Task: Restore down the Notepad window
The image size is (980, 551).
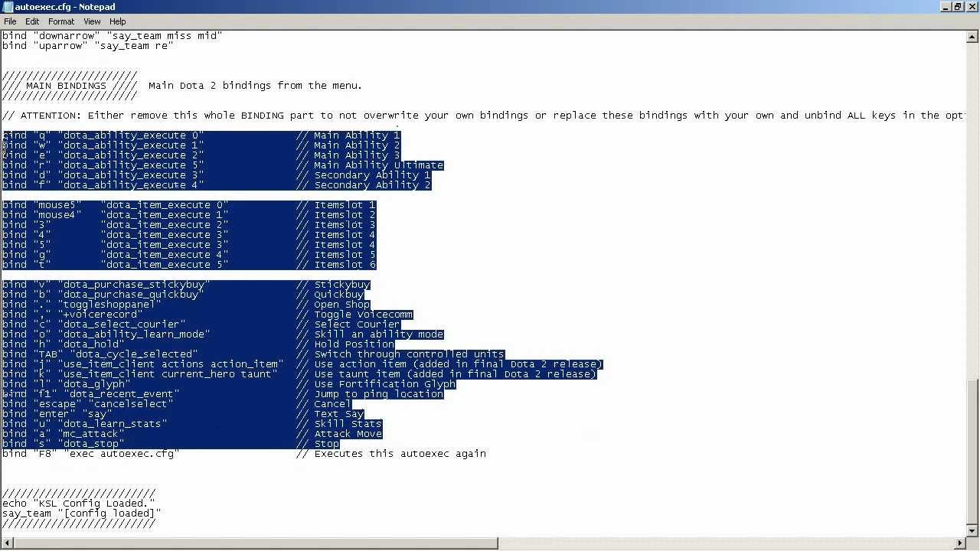Action: tap(958, 7)
